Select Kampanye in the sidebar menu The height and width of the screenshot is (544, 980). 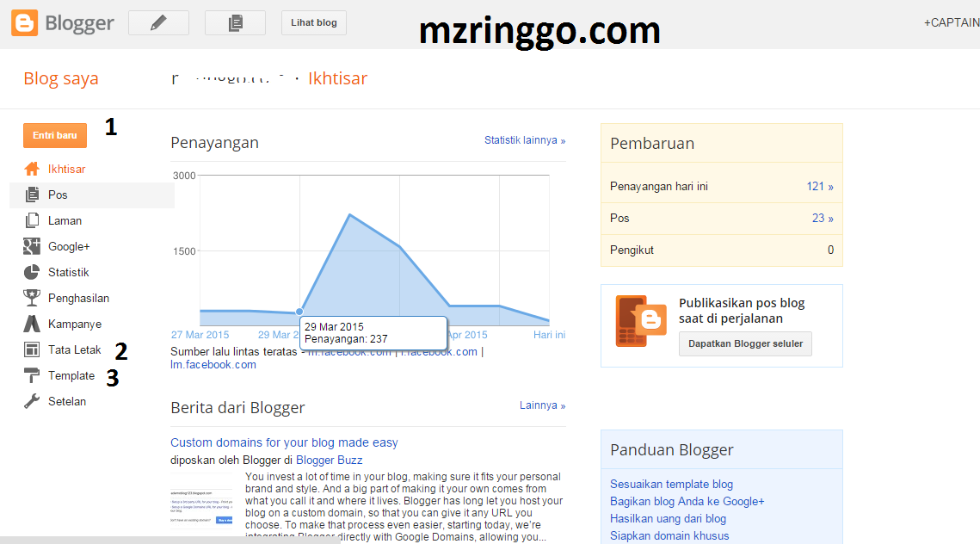(74, 324)
